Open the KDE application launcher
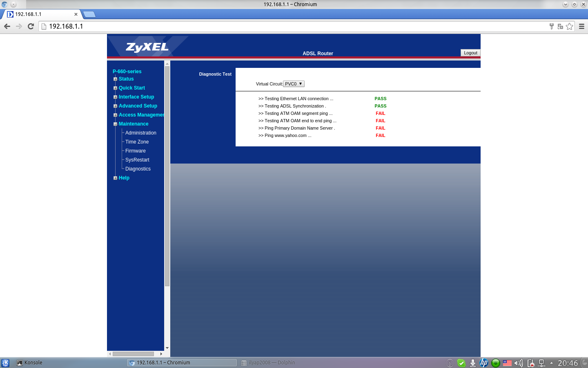588x368 pixels. [5, 363]
